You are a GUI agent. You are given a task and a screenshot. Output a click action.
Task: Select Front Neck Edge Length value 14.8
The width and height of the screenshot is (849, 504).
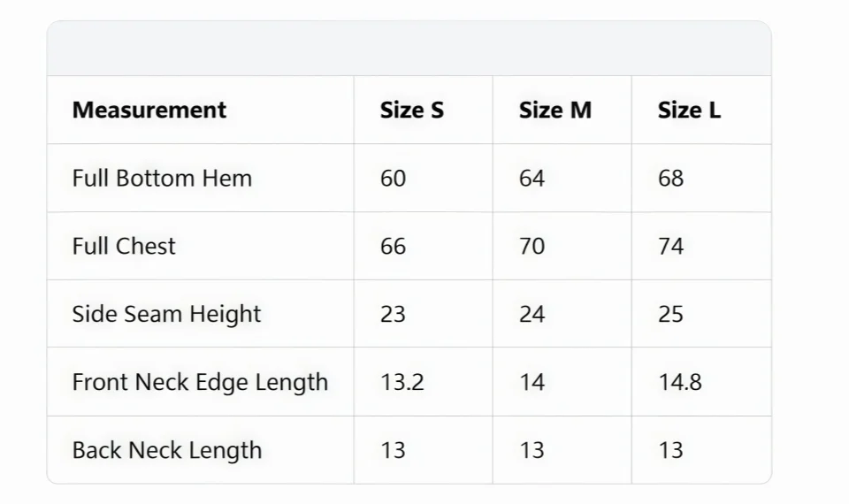(679, 382)
